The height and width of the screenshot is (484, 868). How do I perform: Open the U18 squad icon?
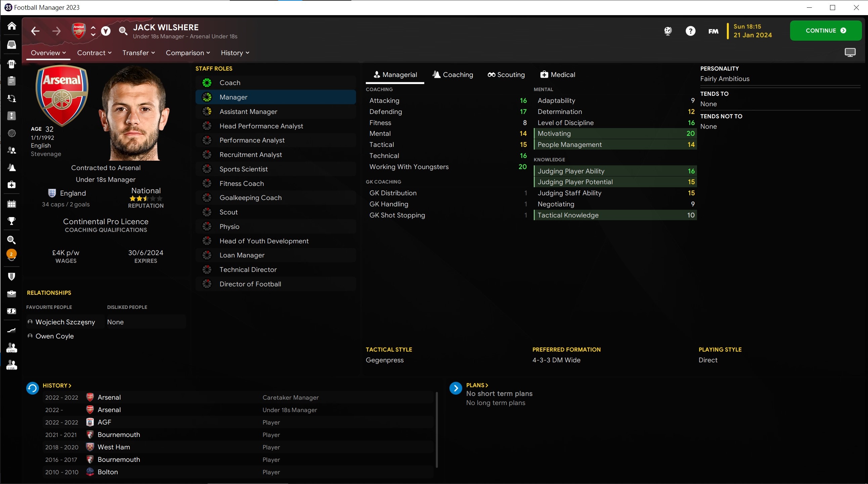point(12,365)
